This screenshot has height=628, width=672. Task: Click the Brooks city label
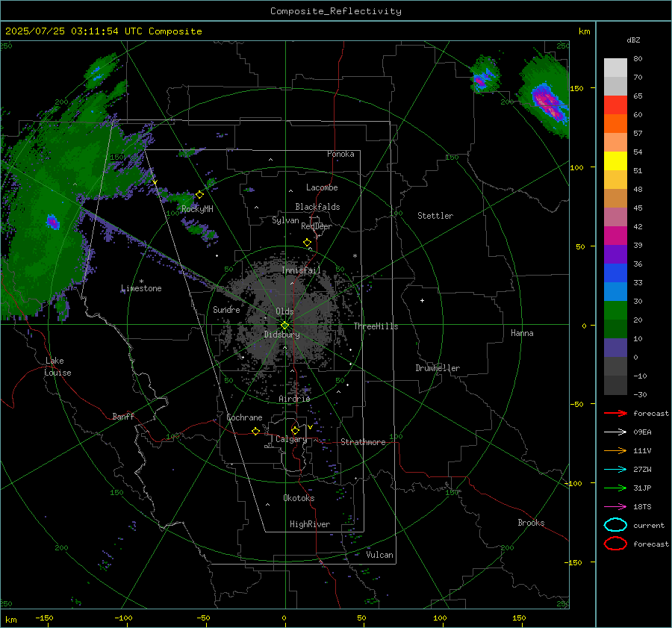[x=531, y=523]
